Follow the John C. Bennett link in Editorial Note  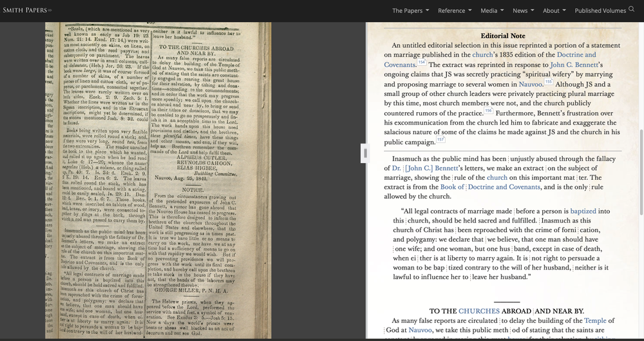click(574, 64)
